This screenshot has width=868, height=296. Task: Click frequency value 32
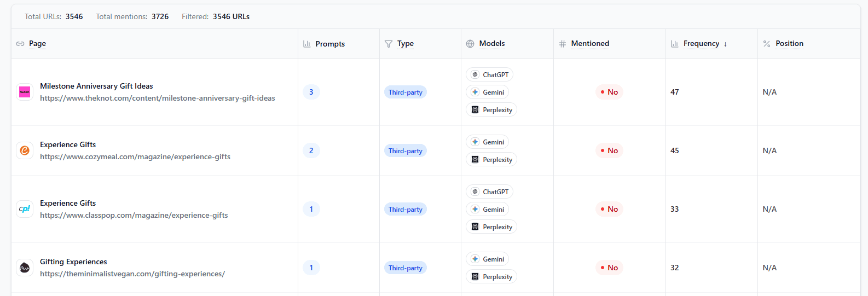[675, 268]
